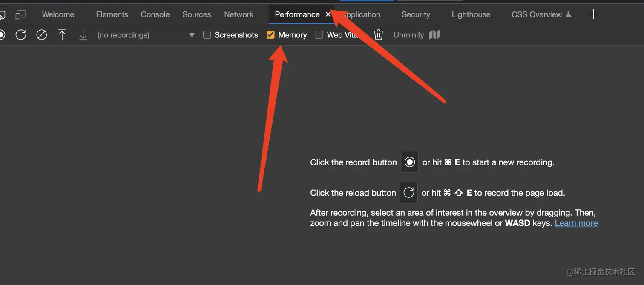Screen dimensions: 644x285
Task: Open the recordings dropdown arrow
Action: [x=192, y=35]
